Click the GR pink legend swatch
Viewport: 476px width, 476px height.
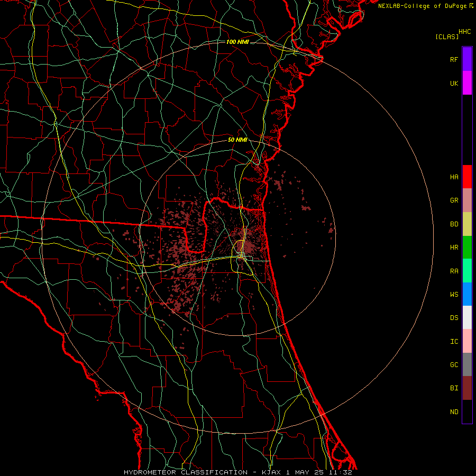point(467,200)
